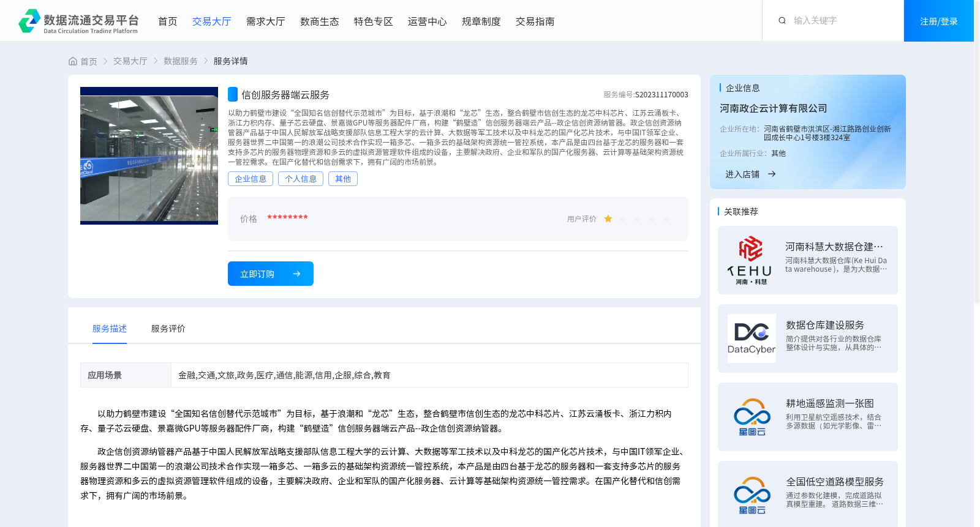
Task: Click the 关联推荐 heading
Action: pyautogui.click(x=741, y=212)
